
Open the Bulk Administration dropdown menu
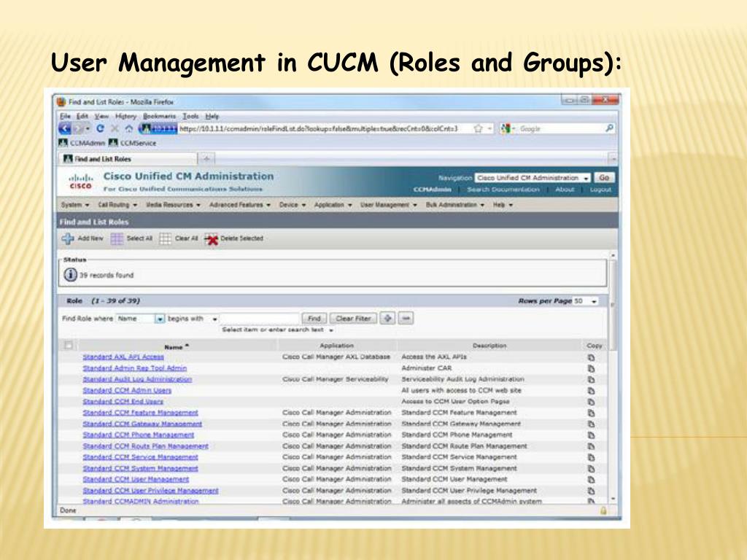point(455,205)
